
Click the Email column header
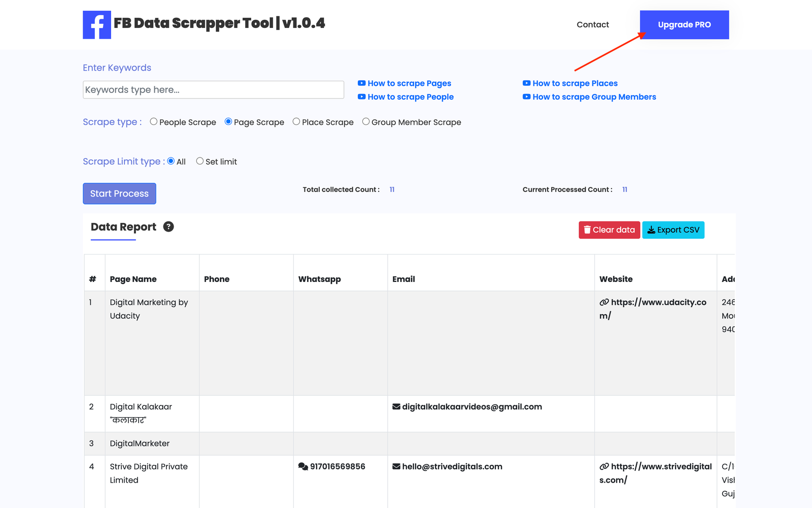[x=403, y=279]
